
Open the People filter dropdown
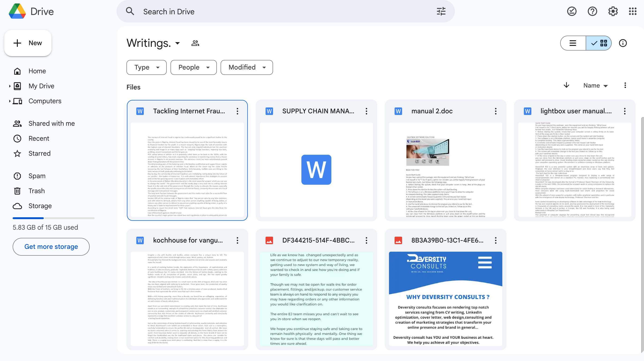193,67
